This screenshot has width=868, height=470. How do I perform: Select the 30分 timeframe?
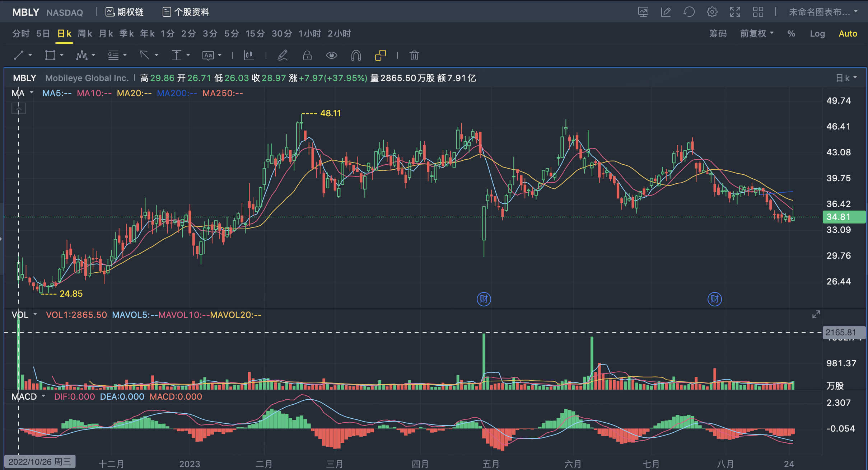[x=282, y=34]
